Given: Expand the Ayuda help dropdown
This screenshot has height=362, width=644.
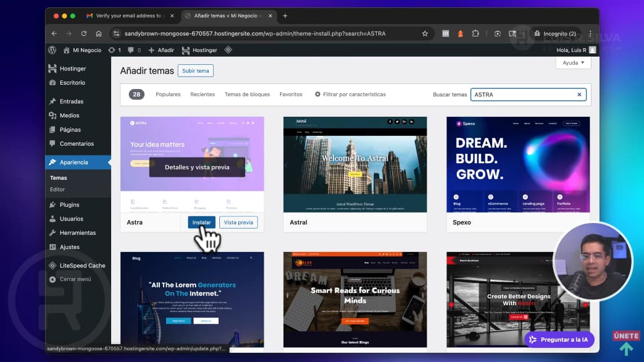Looking at the screenshot, I should pyautogui.click(x=574, y=63).
